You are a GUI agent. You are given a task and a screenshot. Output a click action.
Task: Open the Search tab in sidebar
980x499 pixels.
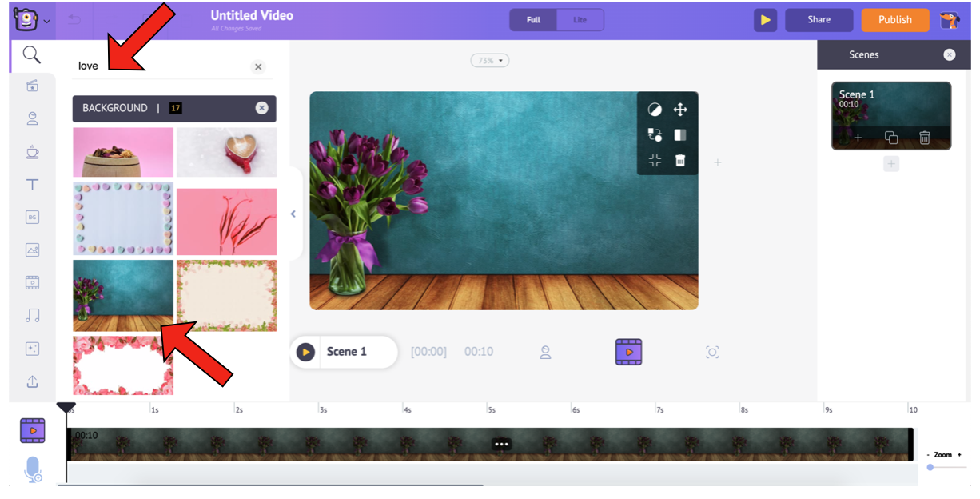(31, 54)
